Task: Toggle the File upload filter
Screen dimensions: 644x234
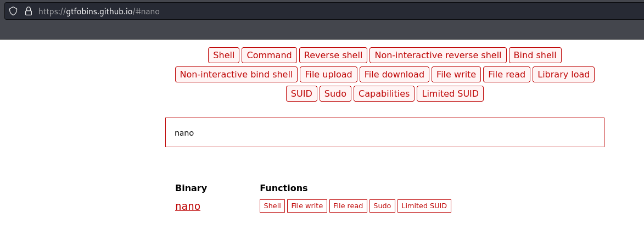Action: (x=328, y=75)
